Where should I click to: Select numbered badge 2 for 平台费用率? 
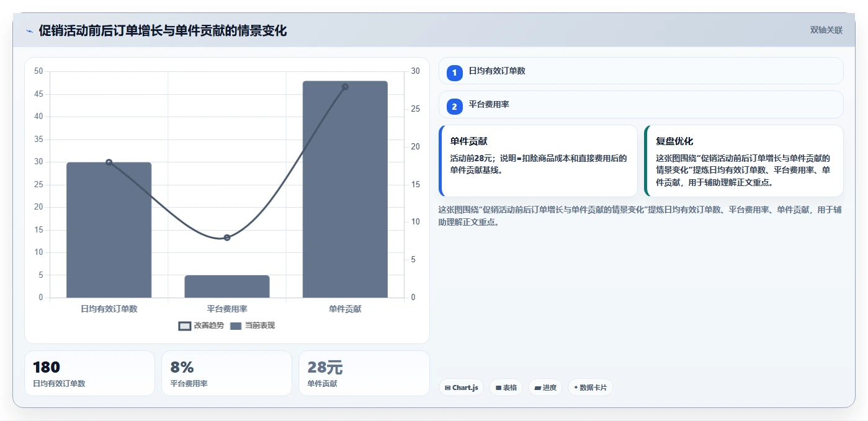[454, 107]
